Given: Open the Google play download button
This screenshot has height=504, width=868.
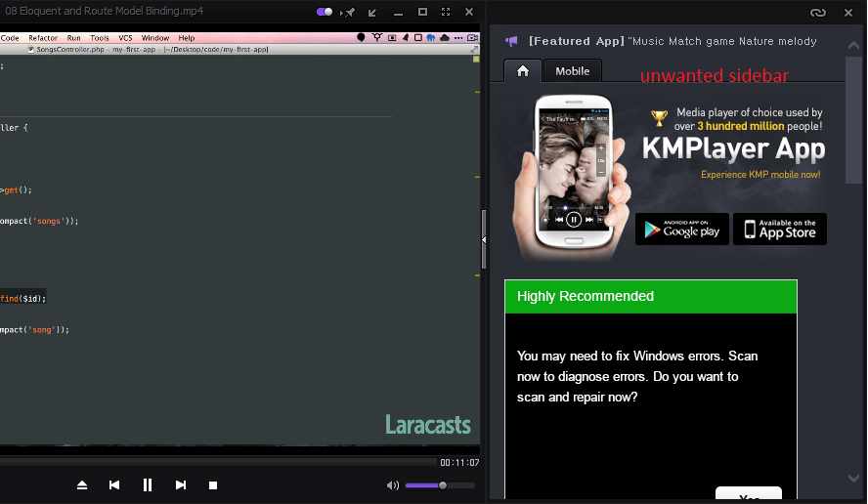Looking at the screenshot, I should (682, 229).
